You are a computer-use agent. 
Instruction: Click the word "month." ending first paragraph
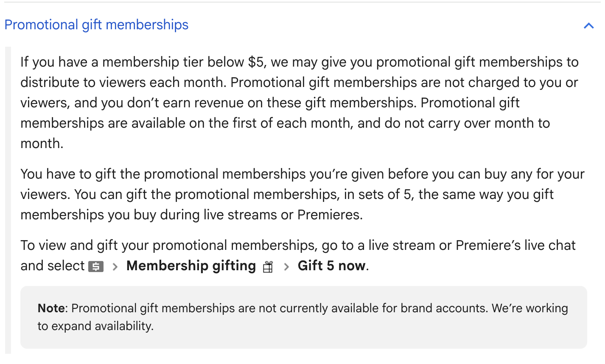click(42, 143)
